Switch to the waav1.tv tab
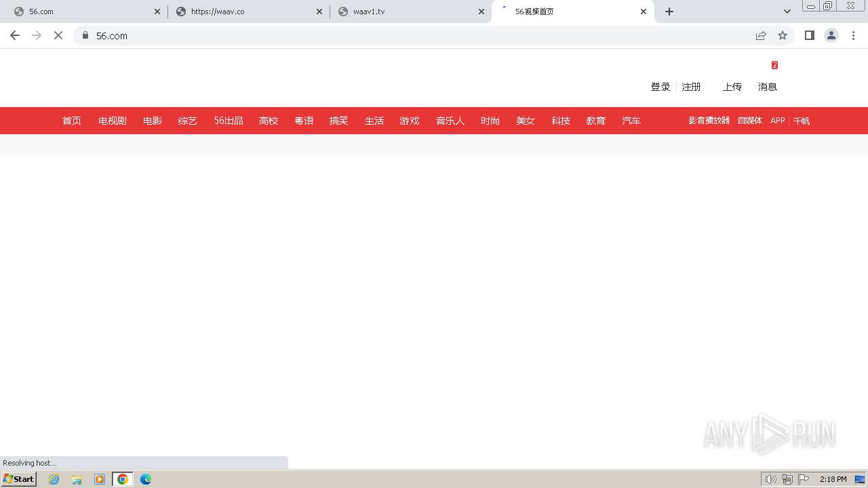 [x=410, y=12]
